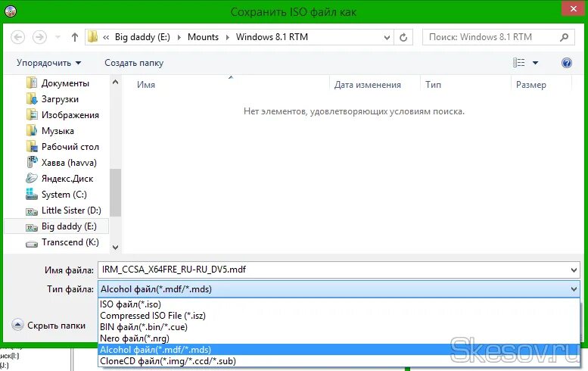Select Рабочий стол in the navigation pane
The height and width of the screenshot is (371, 588).
coord(70,147)
